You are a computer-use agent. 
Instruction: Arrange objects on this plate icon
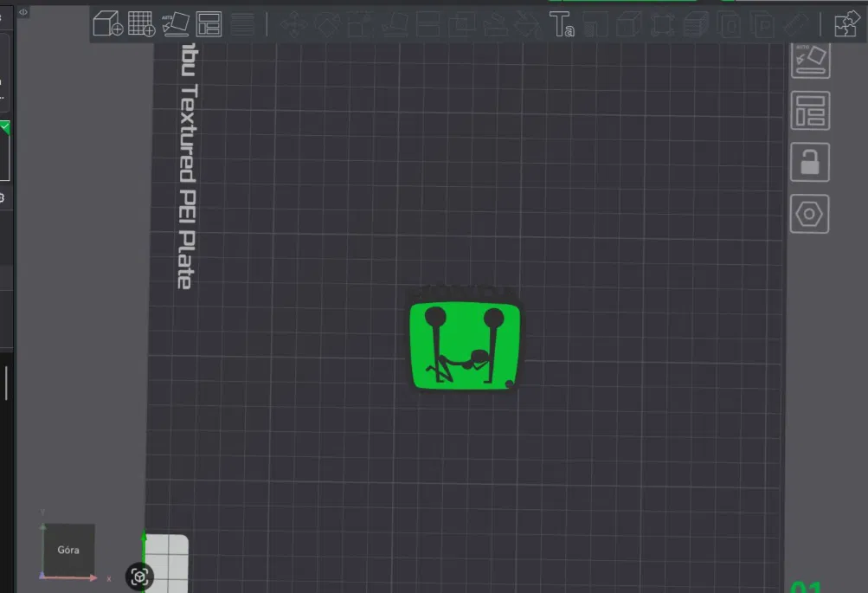click(x=810, y=111)
